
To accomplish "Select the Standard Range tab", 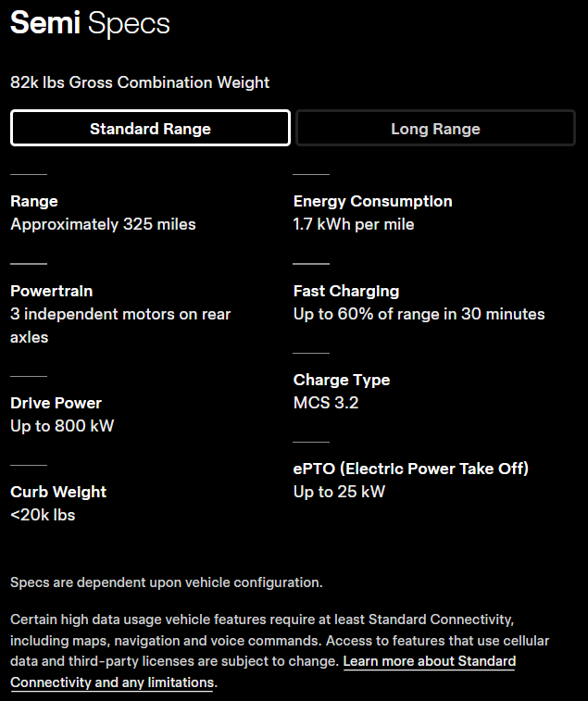I will (150, 129).
